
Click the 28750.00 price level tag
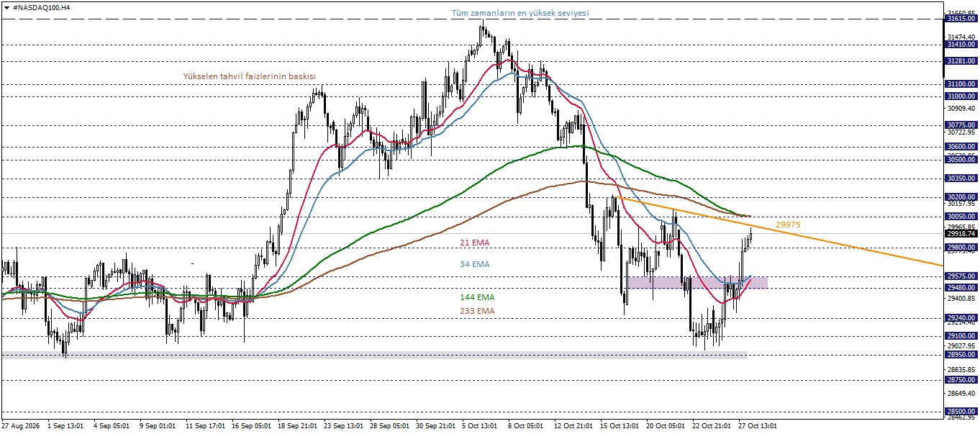tap(961, 380)
